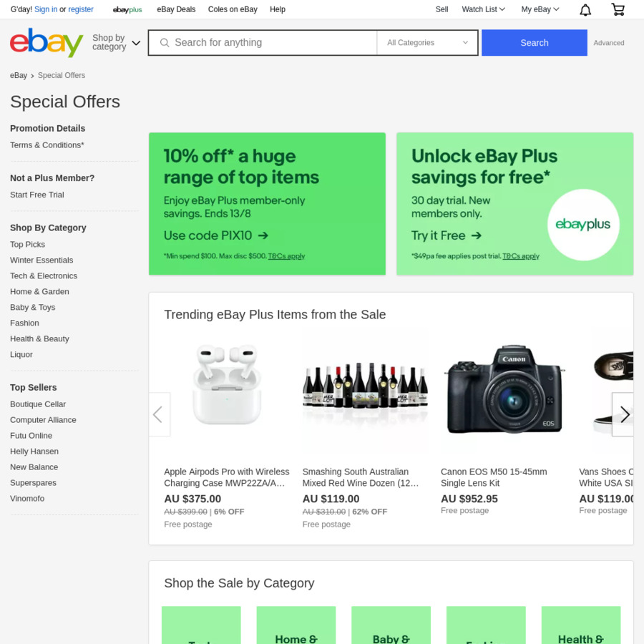Expand the Watch List menu

pos(483,9)
